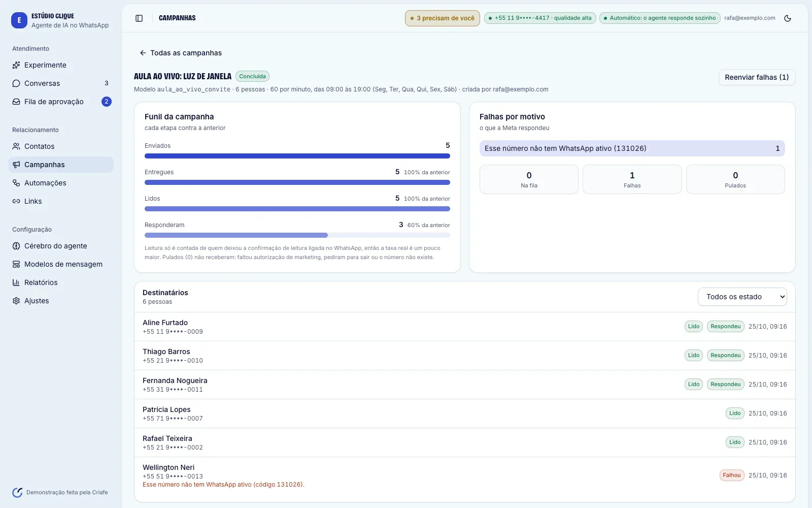Go to Conversas section
Viewport: 812px width, 508px height.
tap(61, 83)
